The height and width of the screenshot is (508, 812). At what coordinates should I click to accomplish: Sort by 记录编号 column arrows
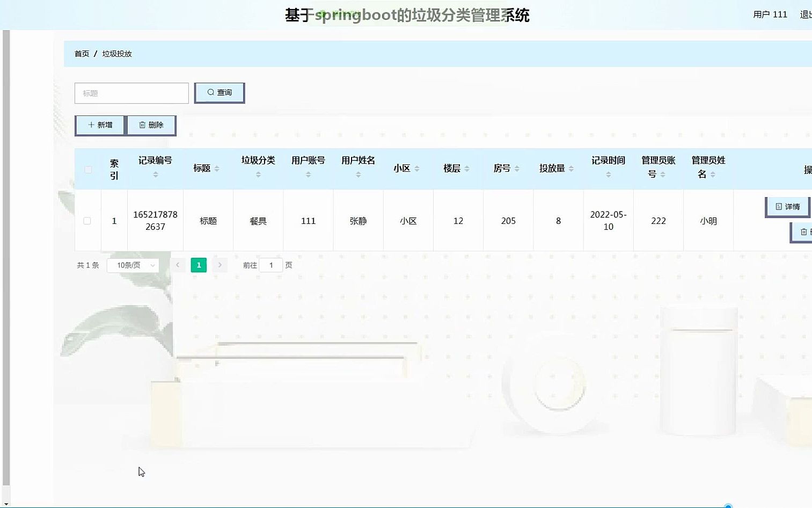tap(155, 175)
